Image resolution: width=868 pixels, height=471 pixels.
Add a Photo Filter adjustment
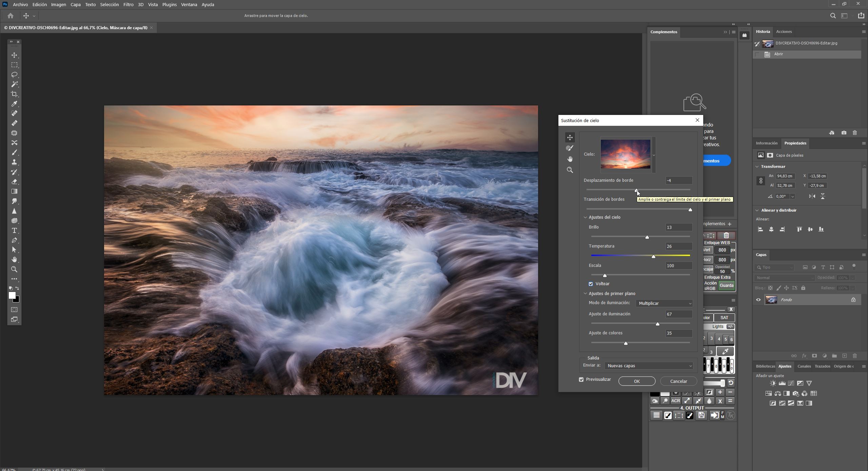point(796,394)
